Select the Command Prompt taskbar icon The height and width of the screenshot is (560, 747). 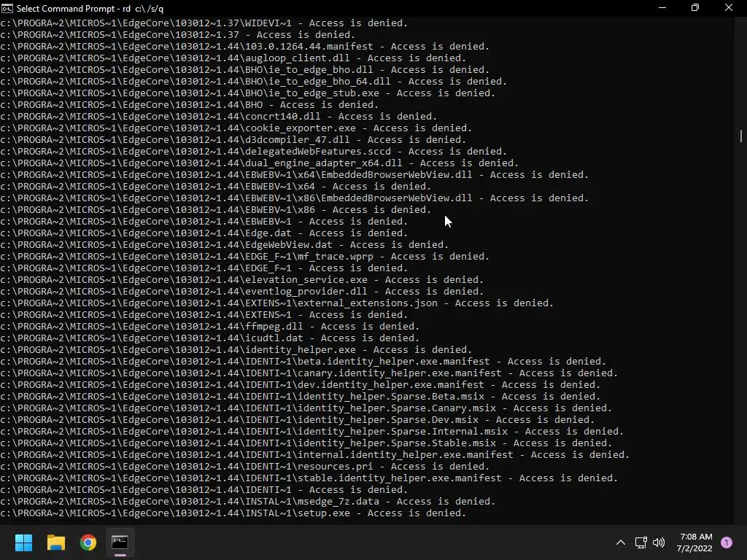120,542
